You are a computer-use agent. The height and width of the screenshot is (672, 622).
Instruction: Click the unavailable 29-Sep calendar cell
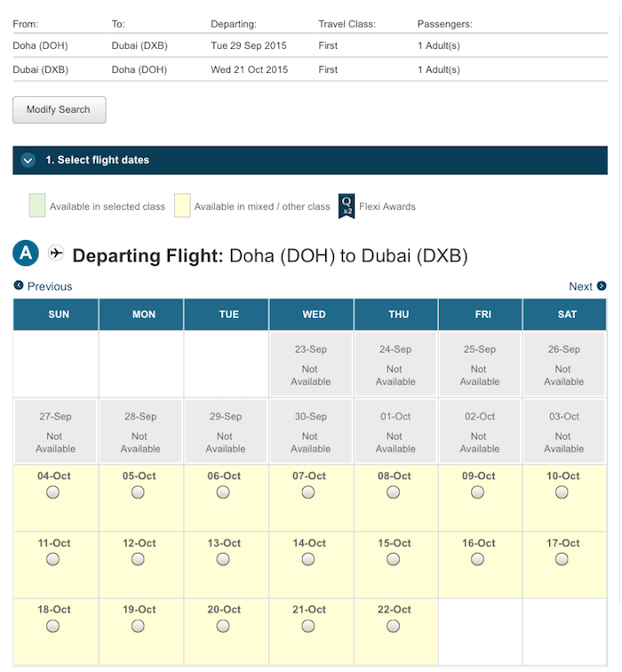click(x=226, y=432)
